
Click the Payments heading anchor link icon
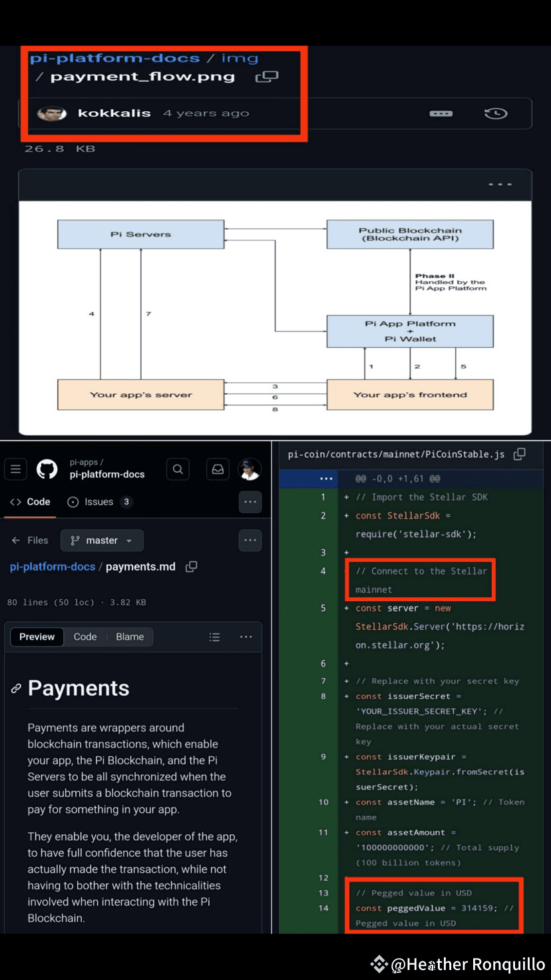[x=16, y=688]
